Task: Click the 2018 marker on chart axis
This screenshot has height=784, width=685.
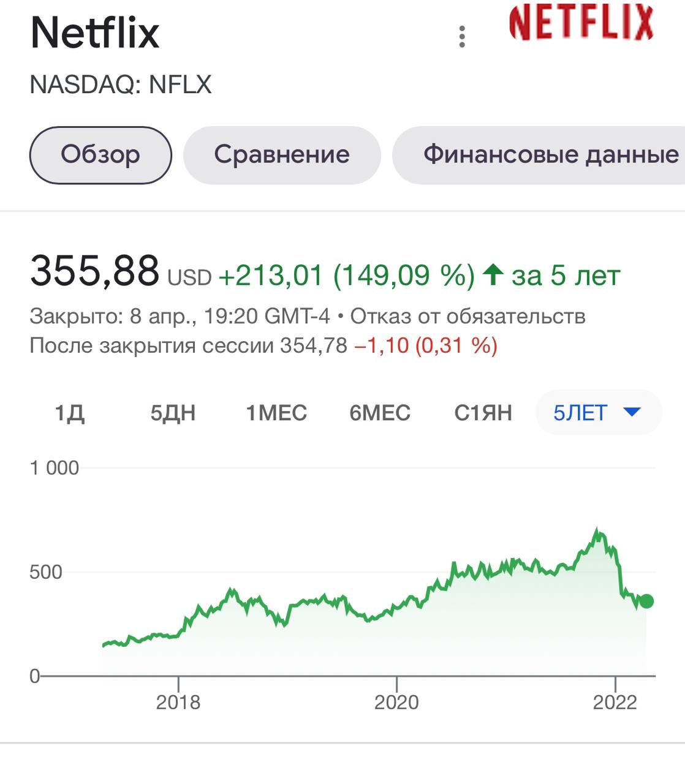Action: pos(178,702)
